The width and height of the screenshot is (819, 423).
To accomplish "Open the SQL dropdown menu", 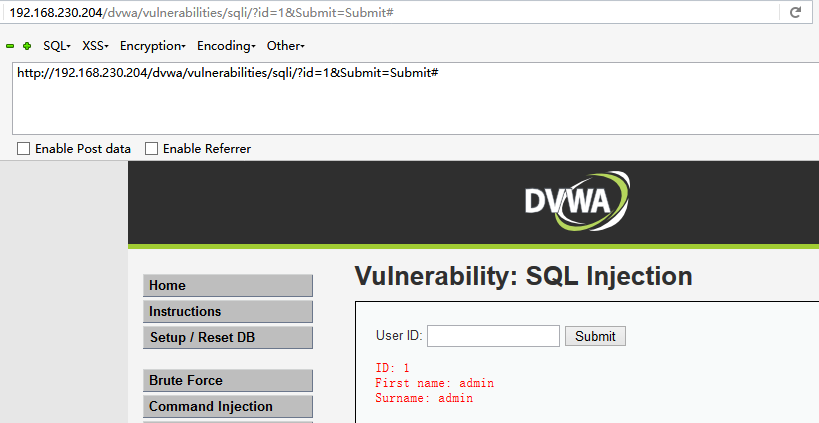I will [x=56, y=46].
